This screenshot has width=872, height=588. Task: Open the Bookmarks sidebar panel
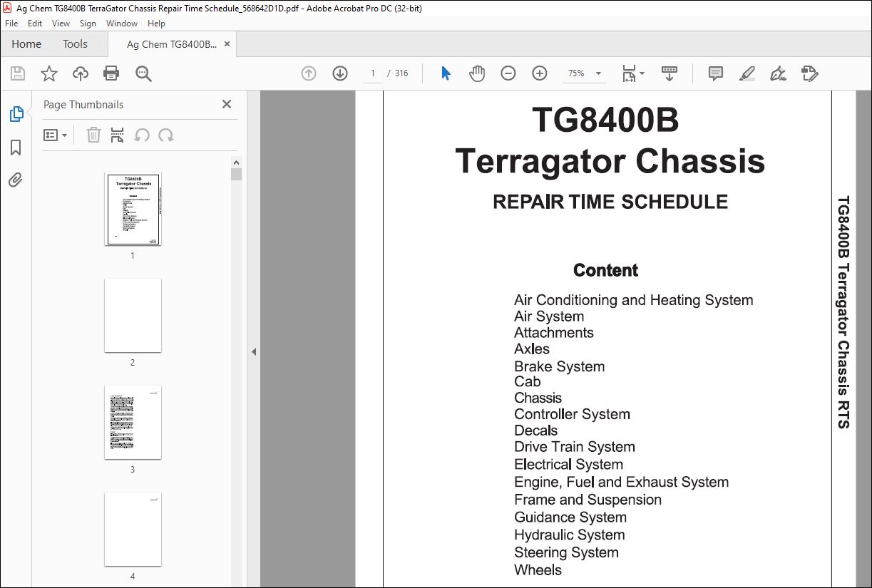coord(16,148)
